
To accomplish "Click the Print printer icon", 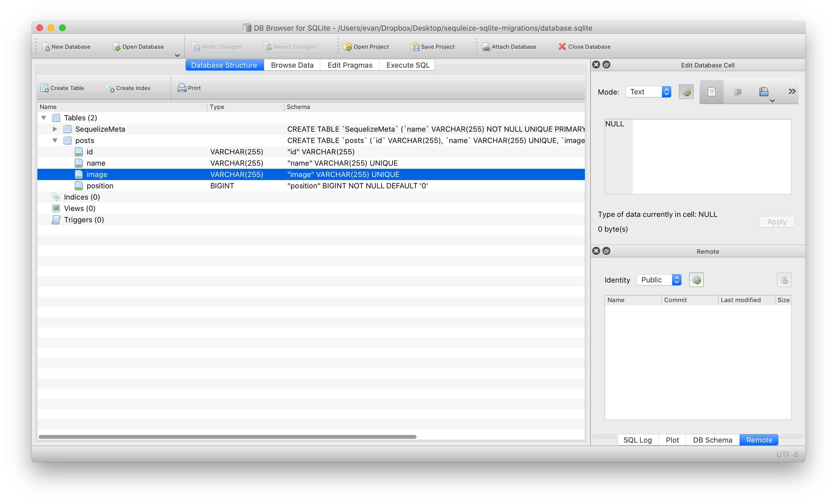I will click(182, 88).
